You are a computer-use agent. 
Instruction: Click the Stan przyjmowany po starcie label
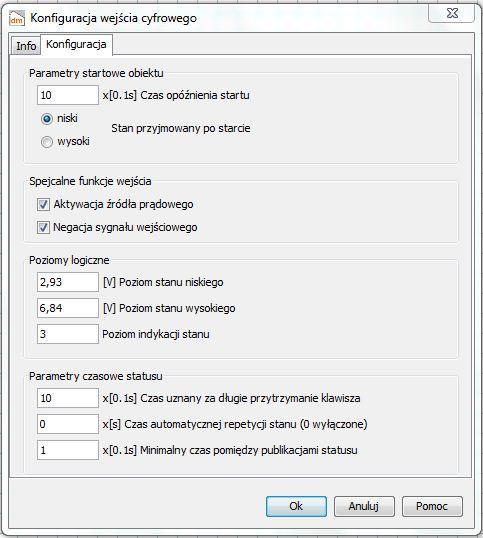tap(181, 128)
